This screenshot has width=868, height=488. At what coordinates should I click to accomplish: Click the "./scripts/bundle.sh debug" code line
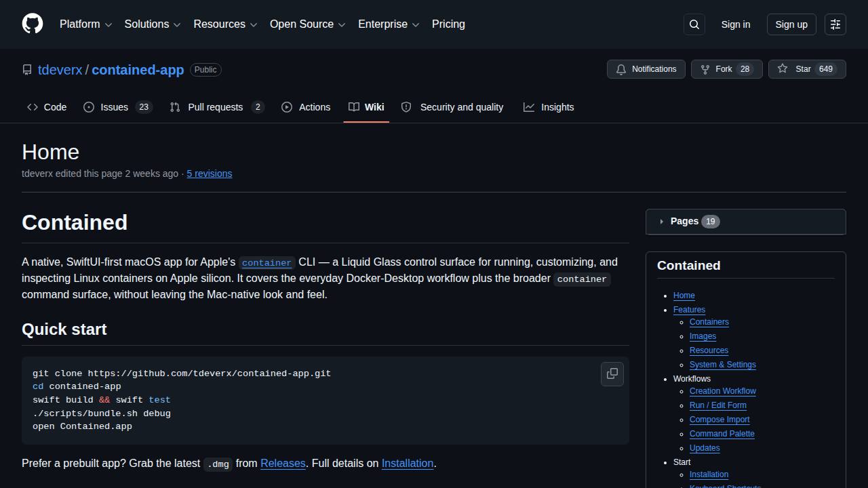102,413
